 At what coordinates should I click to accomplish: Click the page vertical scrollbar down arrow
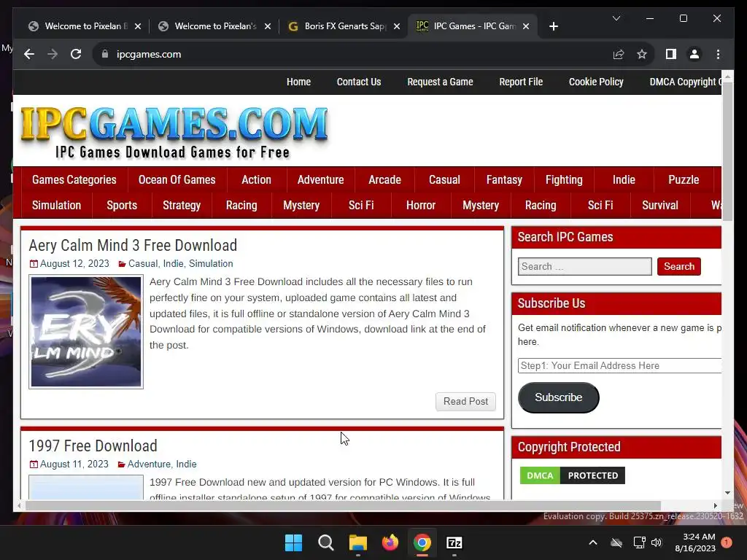tap(727, 493)
